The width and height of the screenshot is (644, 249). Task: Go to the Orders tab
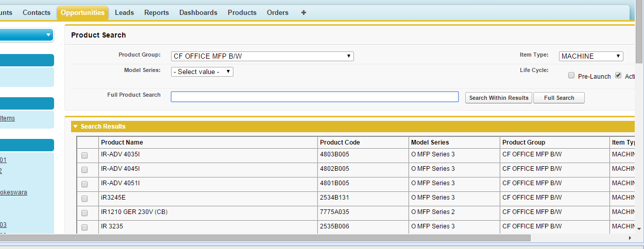tap(278, 12)
